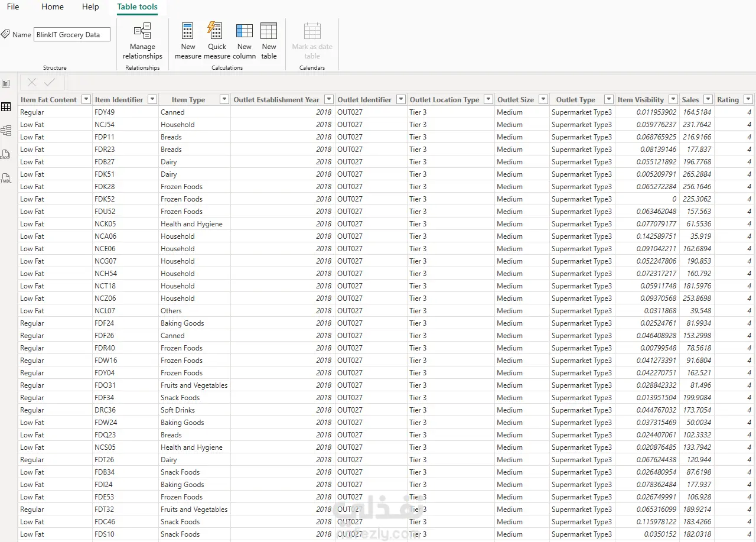Image resolution: width=756 pixels, height=542 pixels.
Task: Open Outlet Establishment Year filter dropdown
Action: pos(329,99)
